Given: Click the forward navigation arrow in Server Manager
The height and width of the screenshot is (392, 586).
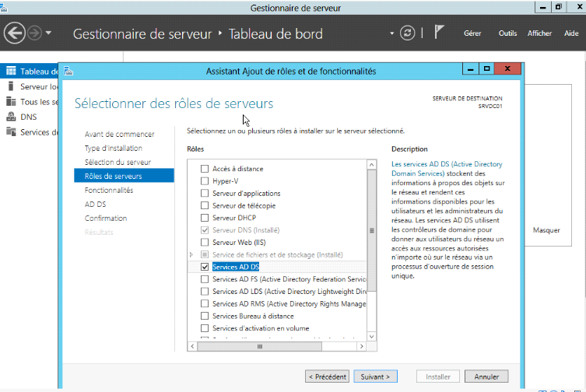Looking at the screenshot, I should point(35,33).
